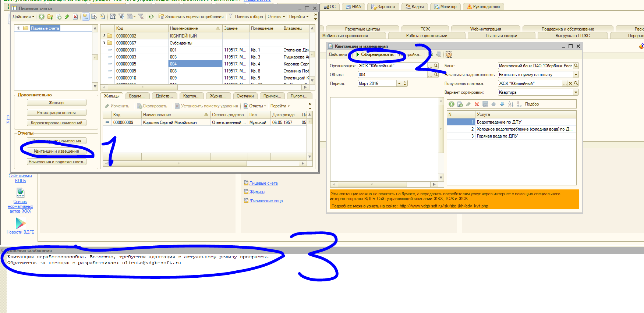Open help in the Квитанции и извещения window

point(449,54)
